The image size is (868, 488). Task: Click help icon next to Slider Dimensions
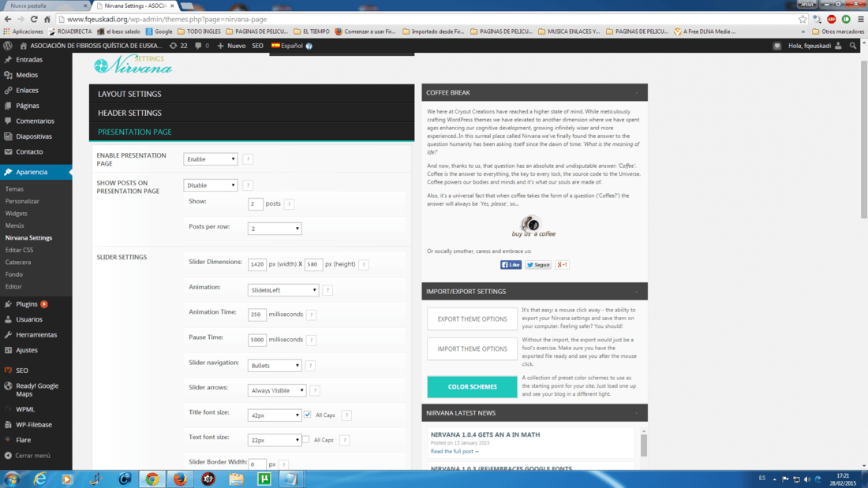(365, 264)
